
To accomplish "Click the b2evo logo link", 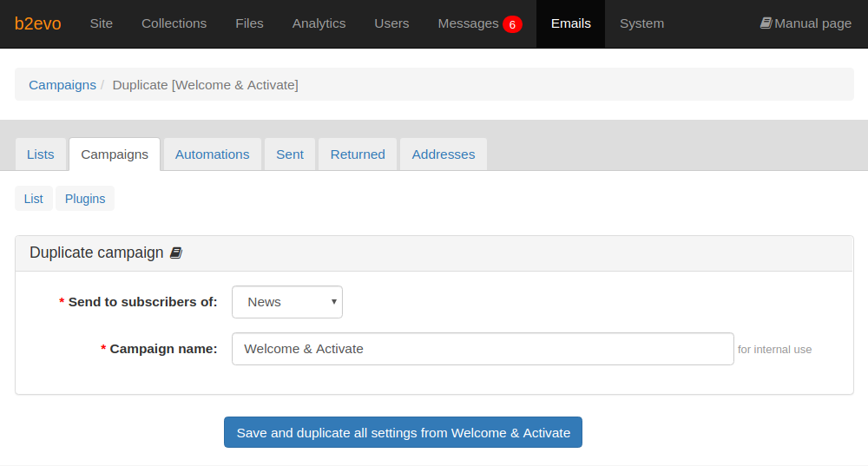I will coord(37,23).
